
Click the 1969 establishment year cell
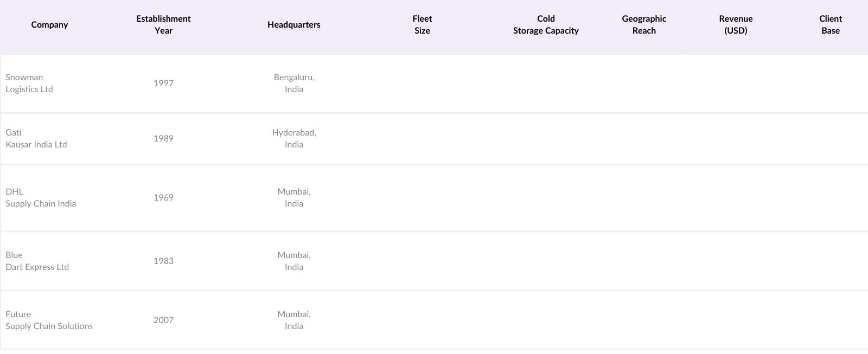coord(163,198)
